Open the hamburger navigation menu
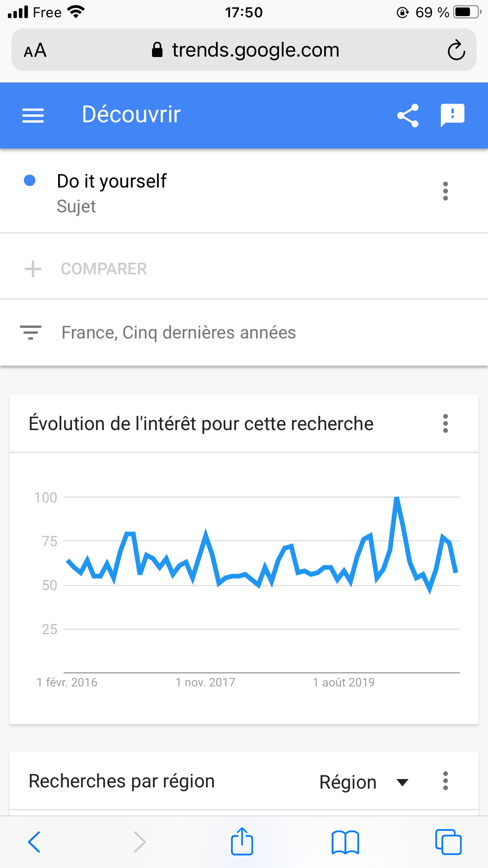The width and height of the screenshot is (488, 868). 33,116
